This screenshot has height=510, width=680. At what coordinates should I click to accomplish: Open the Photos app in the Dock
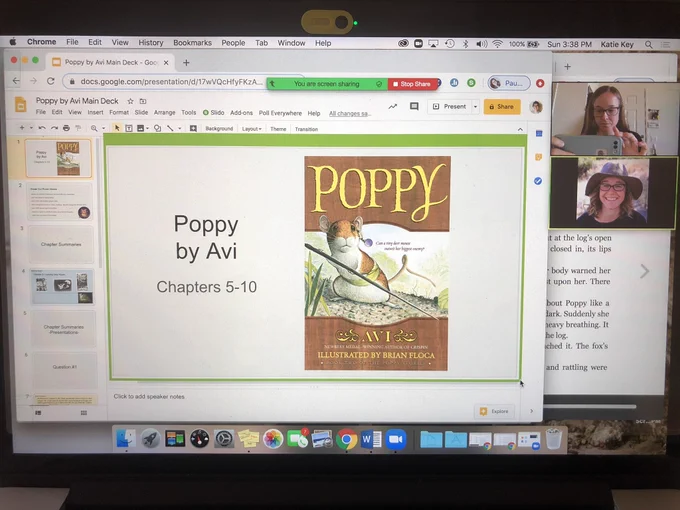(x=273, y=439)
